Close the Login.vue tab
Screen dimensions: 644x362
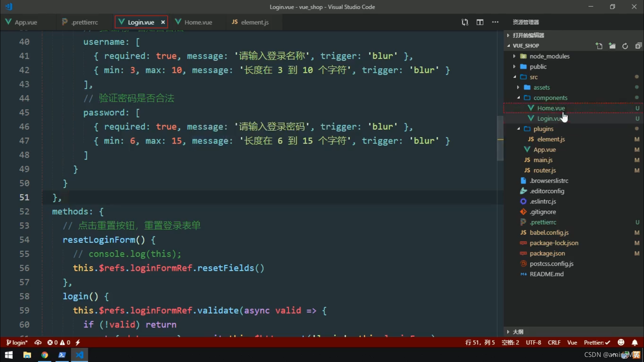click(163, 22)
